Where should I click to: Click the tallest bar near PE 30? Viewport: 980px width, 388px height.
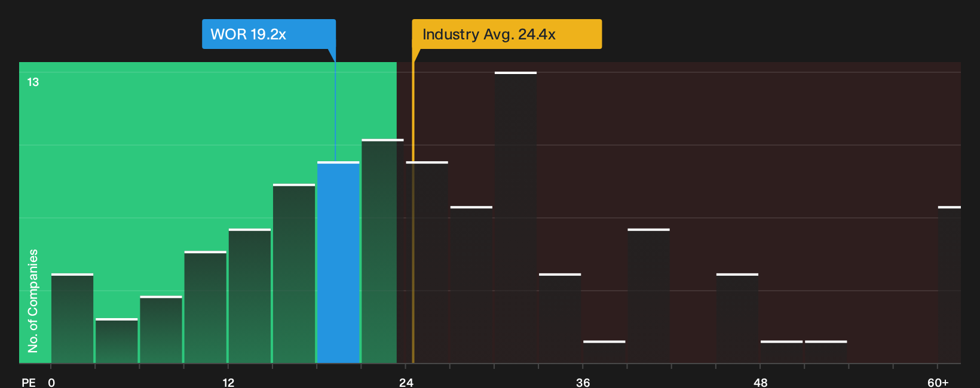516,217
